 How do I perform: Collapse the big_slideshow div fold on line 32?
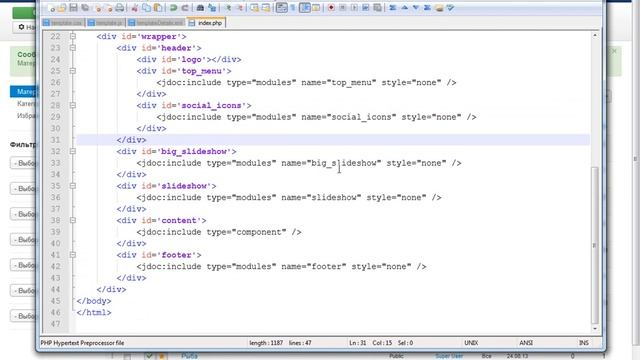click(73, 151)
